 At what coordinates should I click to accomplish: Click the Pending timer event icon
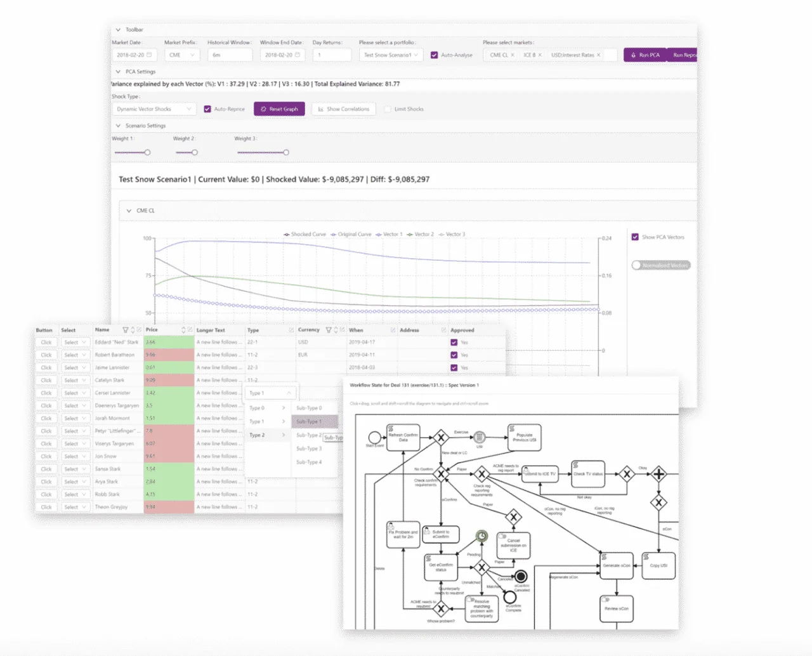(482, 536)
